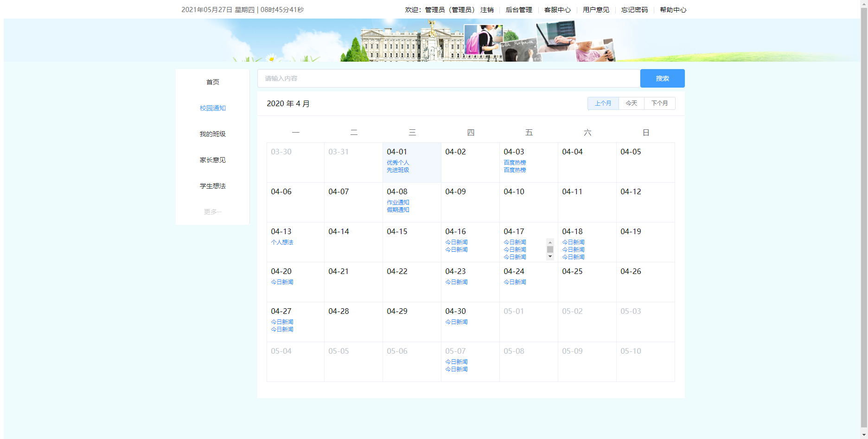Open 今日新闻 entry on 04-20
The image size is (868, 439).
[x=282, y=282]
